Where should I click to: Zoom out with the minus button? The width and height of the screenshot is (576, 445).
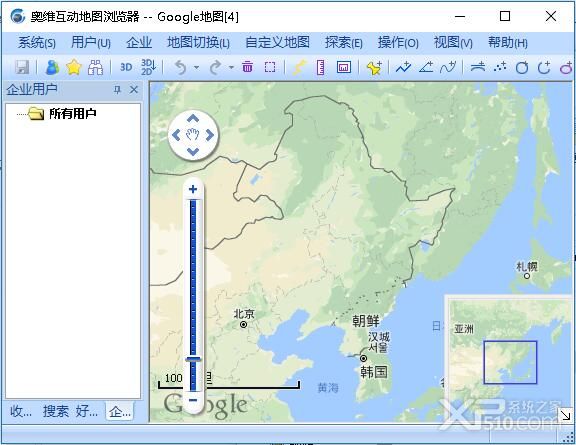click(x=193, y=400)
